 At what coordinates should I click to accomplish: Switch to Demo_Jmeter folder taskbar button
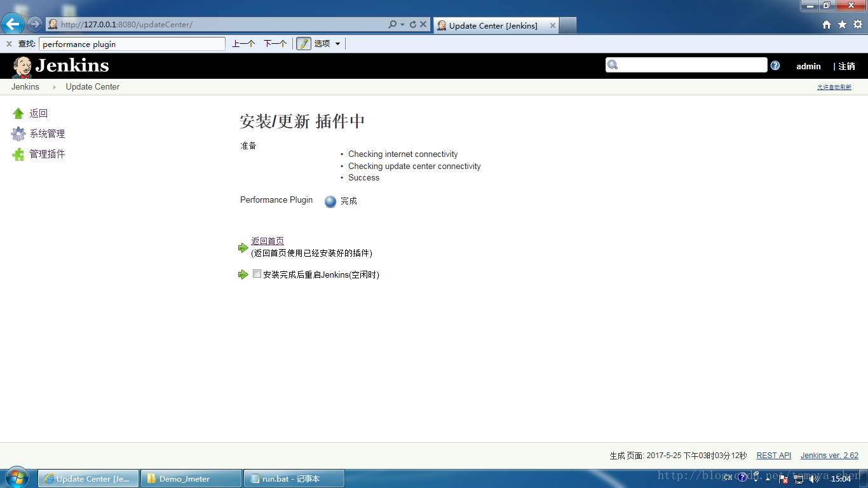pos(191,478)
